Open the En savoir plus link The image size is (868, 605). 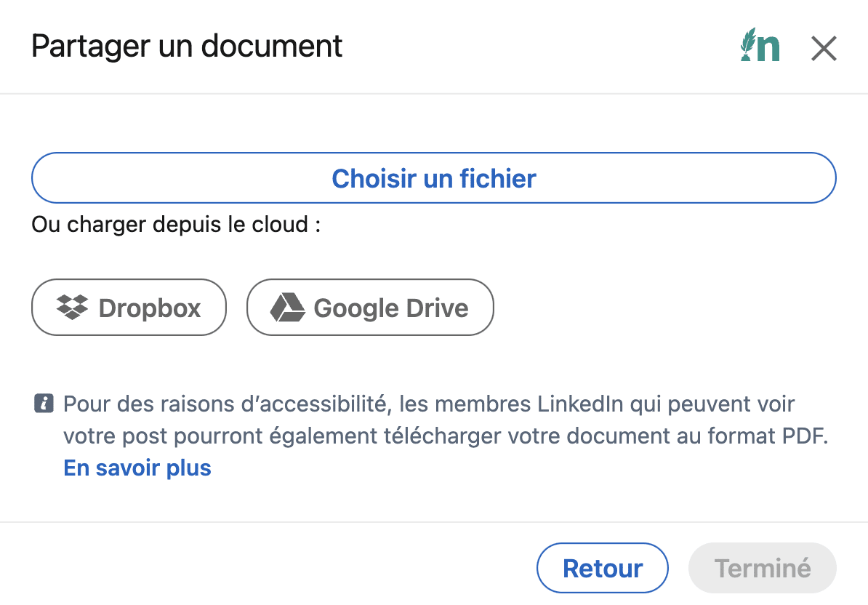(137, 468)
